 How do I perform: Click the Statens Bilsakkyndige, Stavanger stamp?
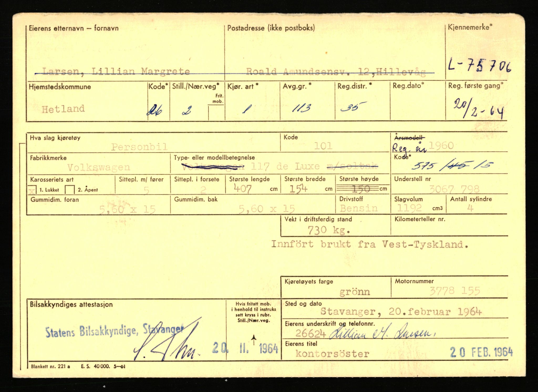[115, 330]
